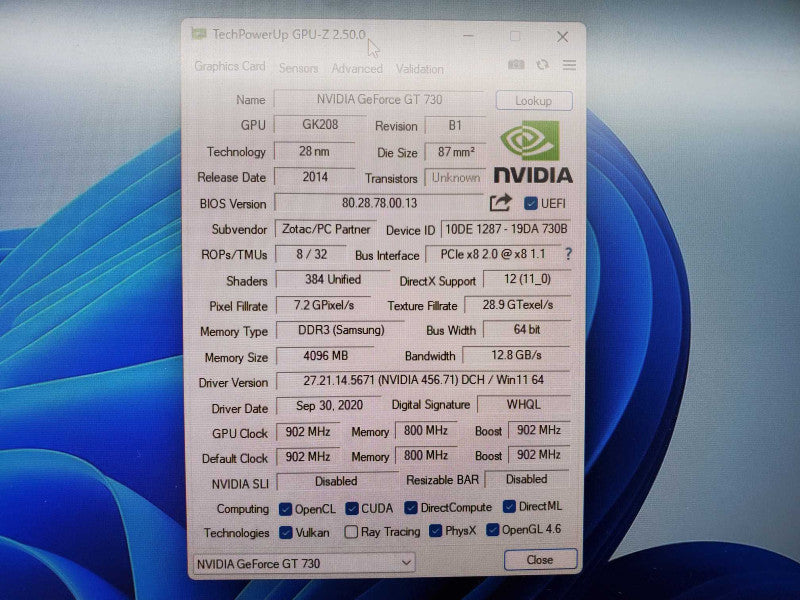Click the Lookup button
This screenshot has height=600, width=800.
534,101
